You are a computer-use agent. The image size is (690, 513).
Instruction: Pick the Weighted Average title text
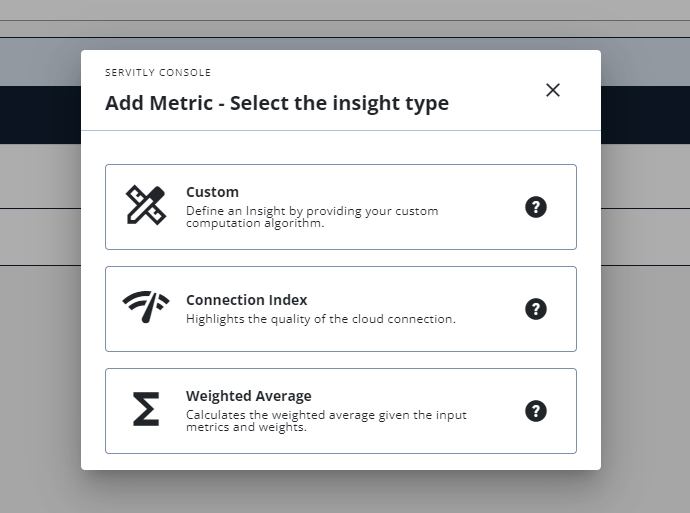pyautogui.click(x=248, y=396)
